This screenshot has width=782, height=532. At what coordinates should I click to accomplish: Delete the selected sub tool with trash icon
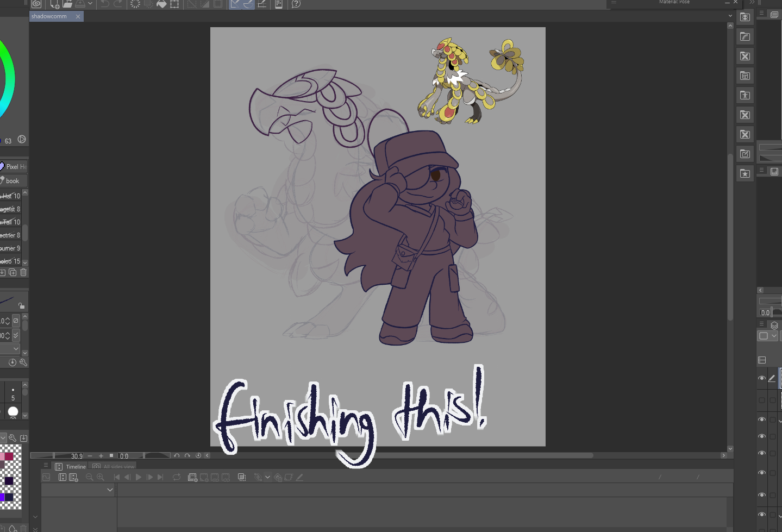23,272
